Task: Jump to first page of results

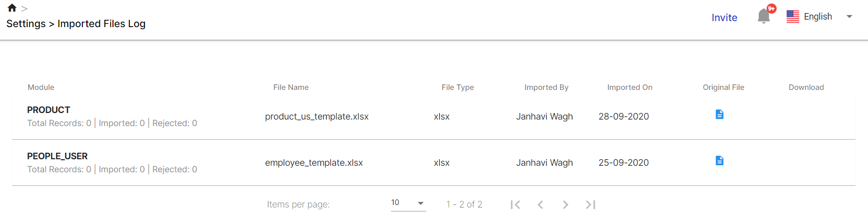Action: point(516,204)
